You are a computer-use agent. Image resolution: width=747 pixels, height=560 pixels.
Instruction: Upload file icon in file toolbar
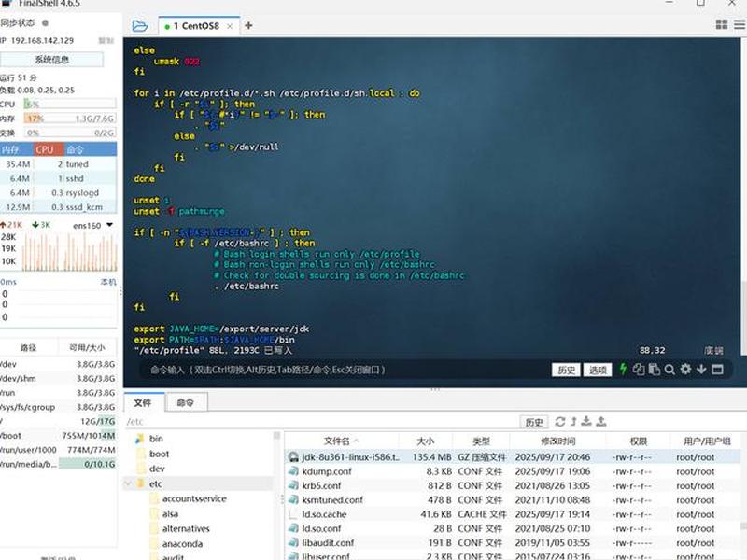601,421
